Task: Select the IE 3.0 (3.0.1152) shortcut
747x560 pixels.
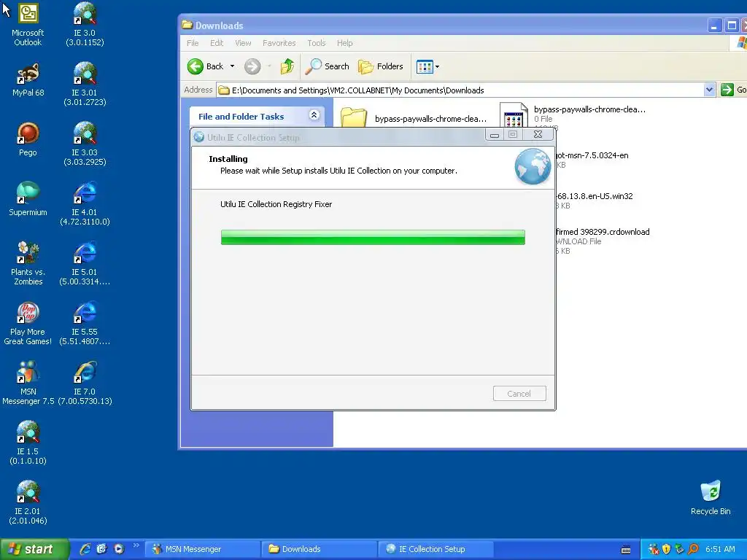Action: tap(85, 25)
